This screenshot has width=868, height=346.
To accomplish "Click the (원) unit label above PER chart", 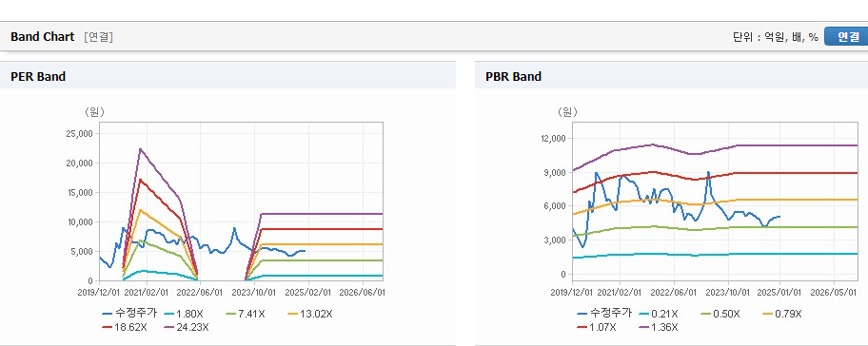I will [94, 112].
